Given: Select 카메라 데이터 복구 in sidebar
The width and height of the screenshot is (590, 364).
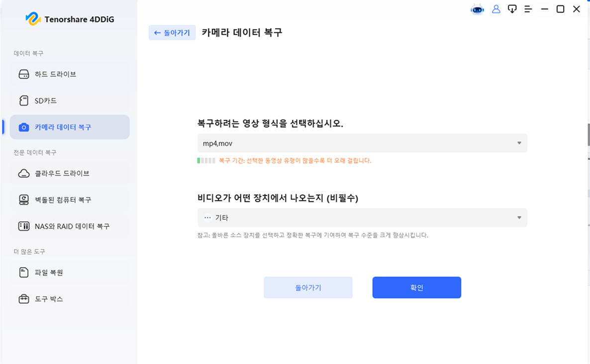Looking at the screenshot, I should coord(70,127).
